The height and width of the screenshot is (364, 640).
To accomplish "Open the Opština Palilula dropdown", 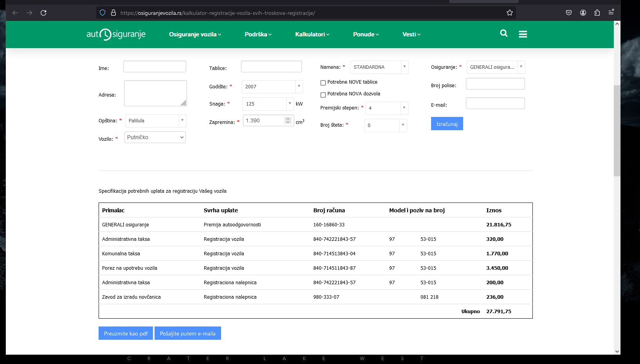I will pyautogui.click(x=156, y=121).
